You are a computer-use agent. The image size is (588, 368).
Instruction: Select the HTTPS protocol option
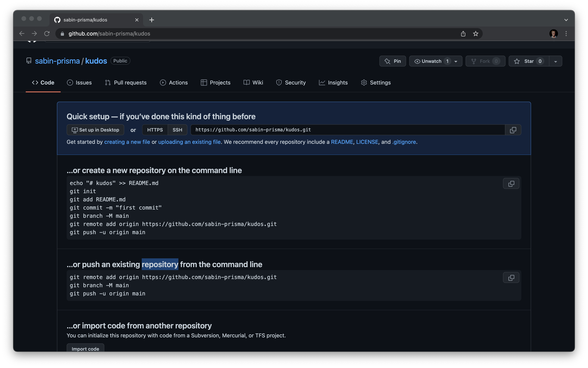pos(155,130)
